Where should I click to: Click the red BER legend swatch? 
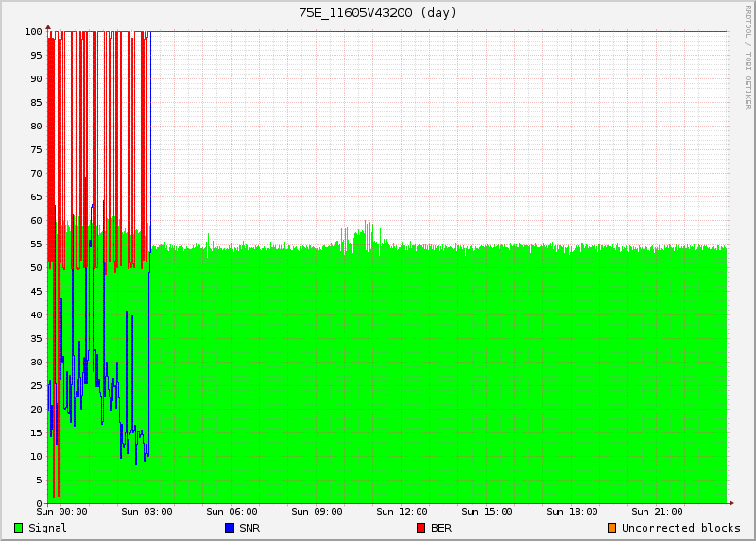point(421,528)
